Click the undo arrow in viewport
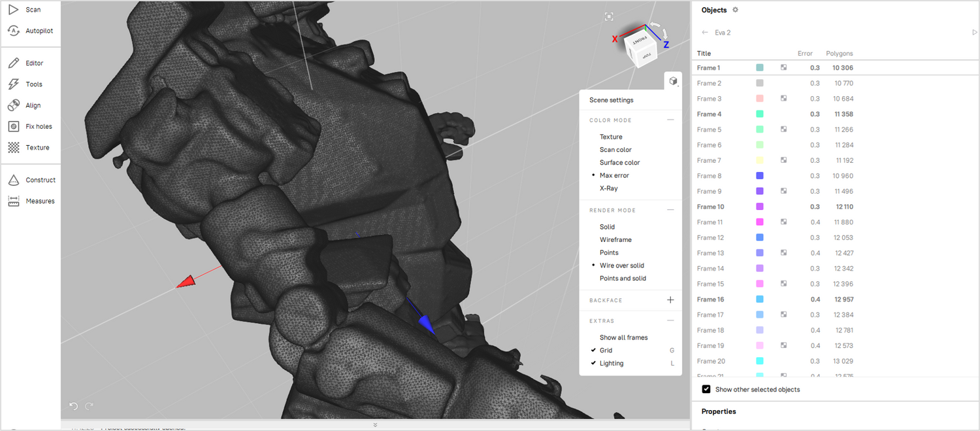 click(73, 406)
